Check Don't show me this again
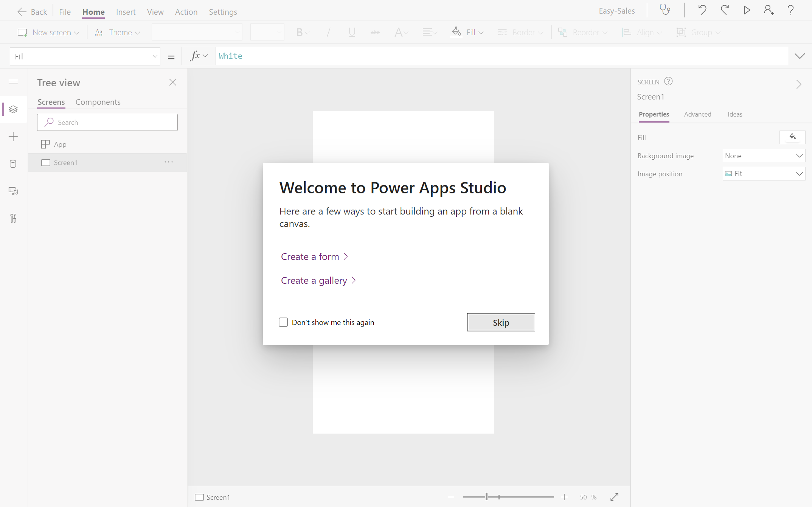The image size is (812, 507). tap(283, 322)
